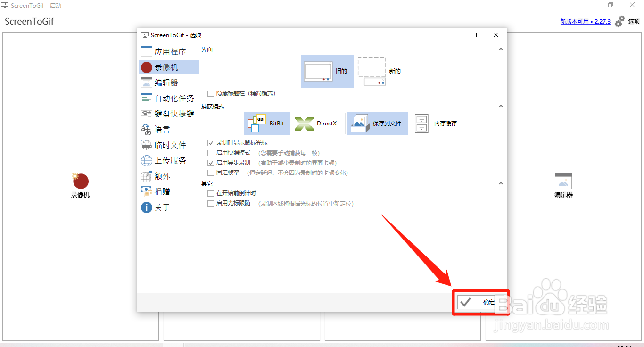
Task: Open 选项 gear in main window
Action: (x=627, y=21)
